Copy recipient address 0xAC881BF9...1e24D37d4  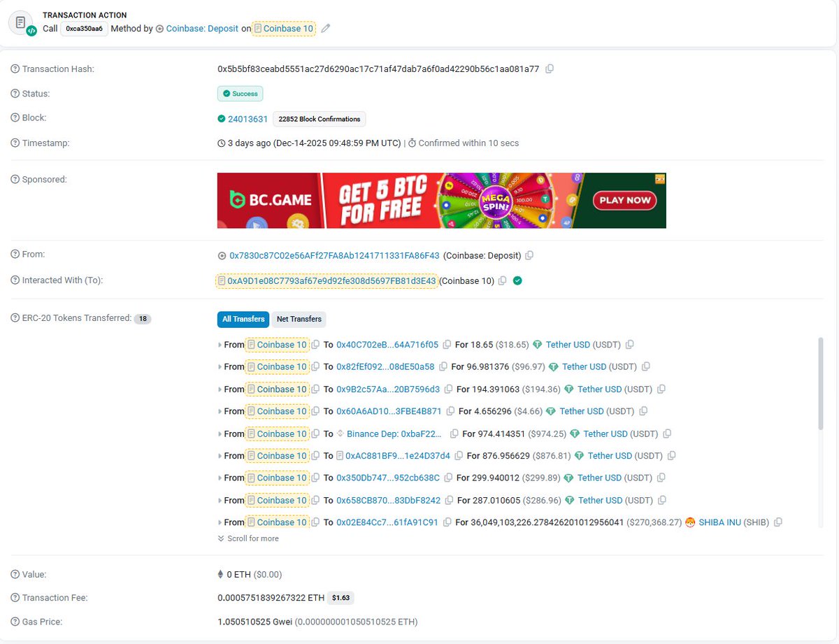459,456
